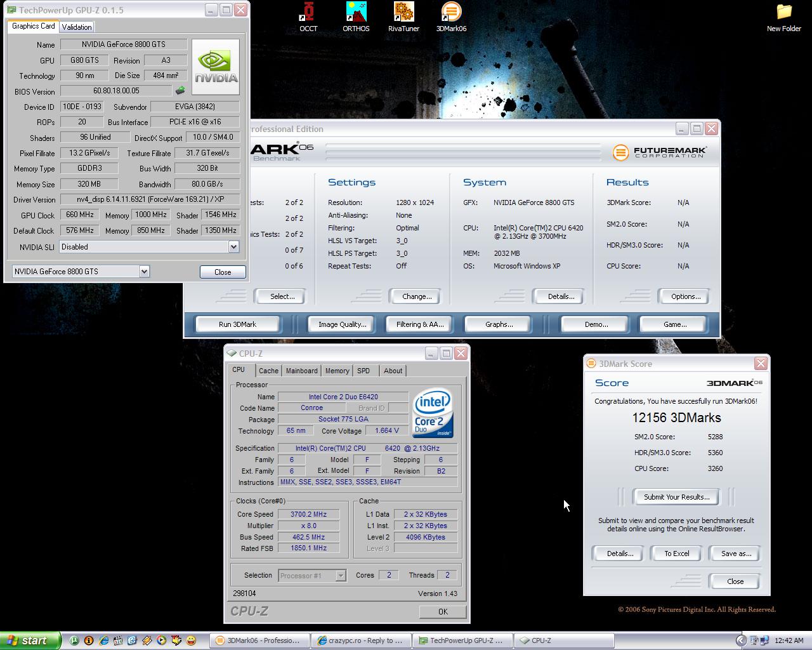Image resolution: width=812 pixels, height=650 pixels.
Task: Launch uTorrent from the quick launch bar
Action: (x=74, y=640)
